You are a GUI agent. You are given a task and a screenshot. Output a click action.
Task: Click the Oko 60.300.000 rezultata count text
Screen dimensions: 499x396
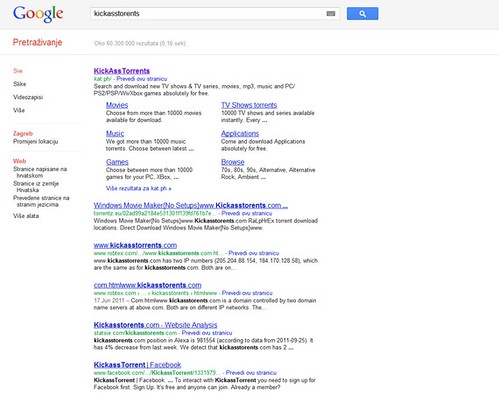click(140, 43)
